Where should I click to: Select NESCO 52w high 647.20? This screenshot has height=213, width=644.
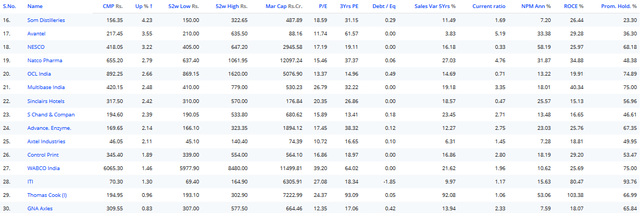pos(239,47)
